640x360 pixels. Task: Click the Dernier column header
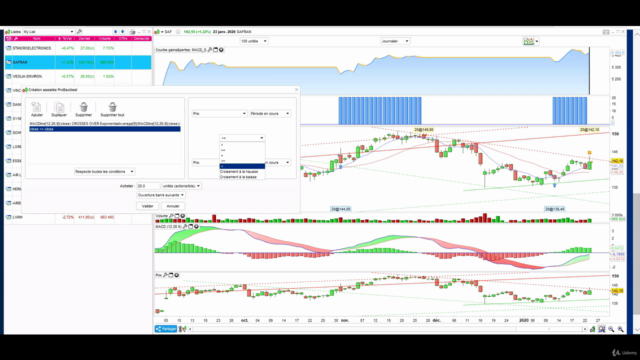(84, 38)
